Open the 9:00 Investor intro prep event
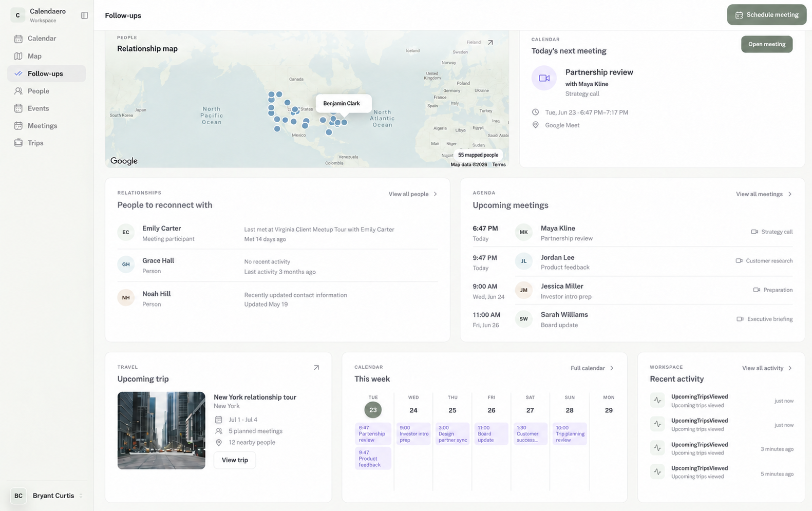This screenshot has width=812, height=511. (x=414, y=434)
